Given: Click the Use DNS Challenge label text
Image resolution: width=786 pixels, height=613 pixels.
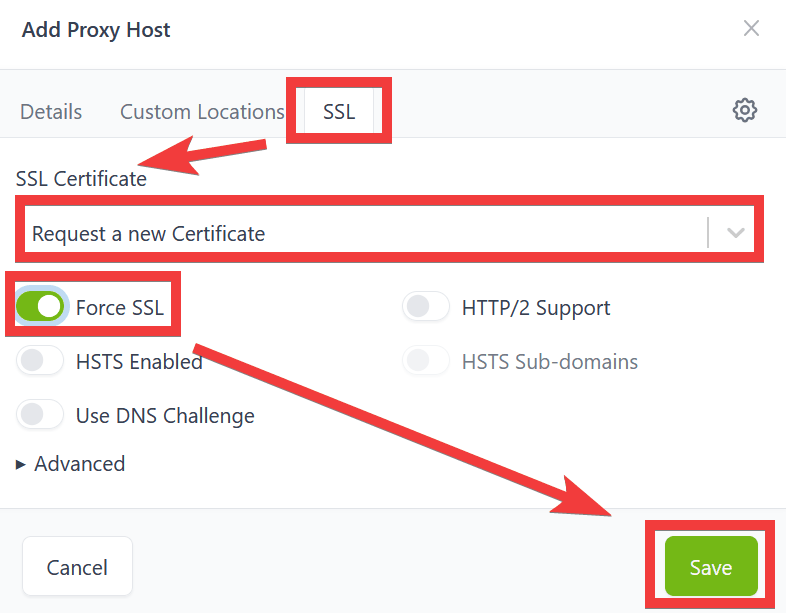Looking at the screenshot, I should 165,416.
